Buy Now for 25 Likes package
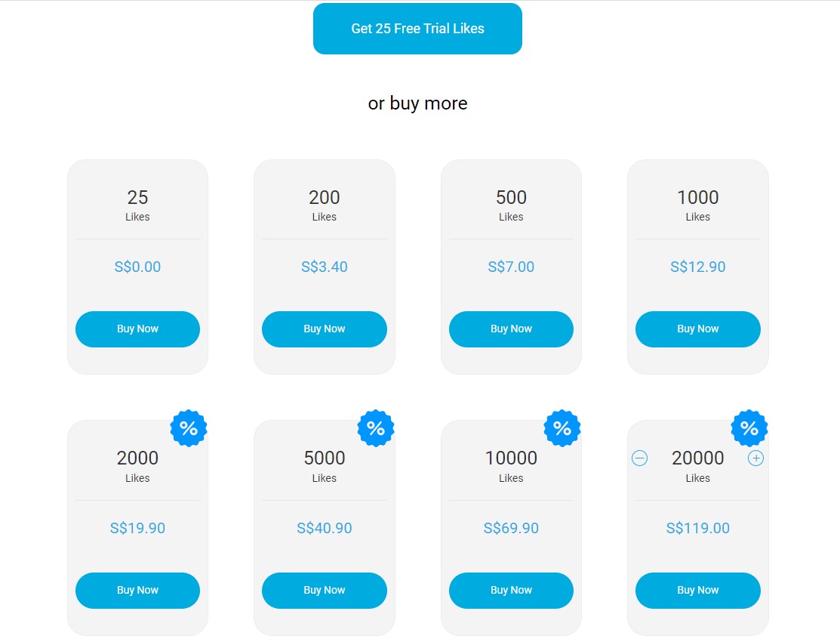840x642 pixels. click(x=137, y=329)
